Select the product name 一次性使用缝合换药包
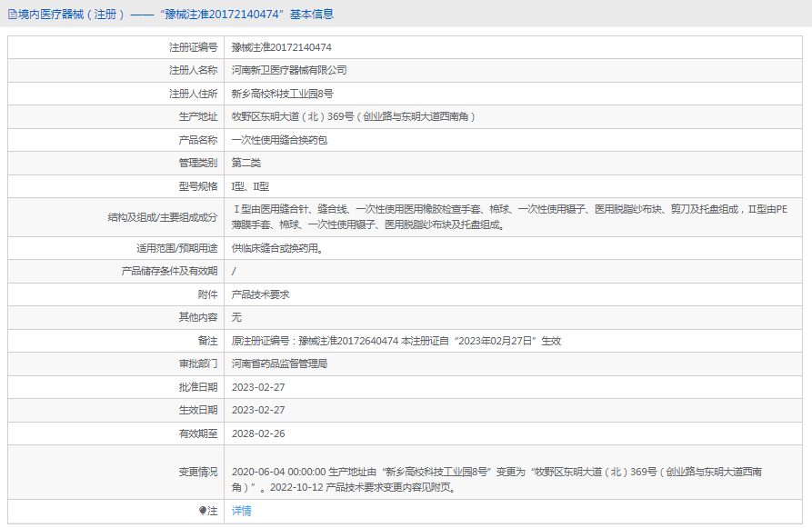 279,140
